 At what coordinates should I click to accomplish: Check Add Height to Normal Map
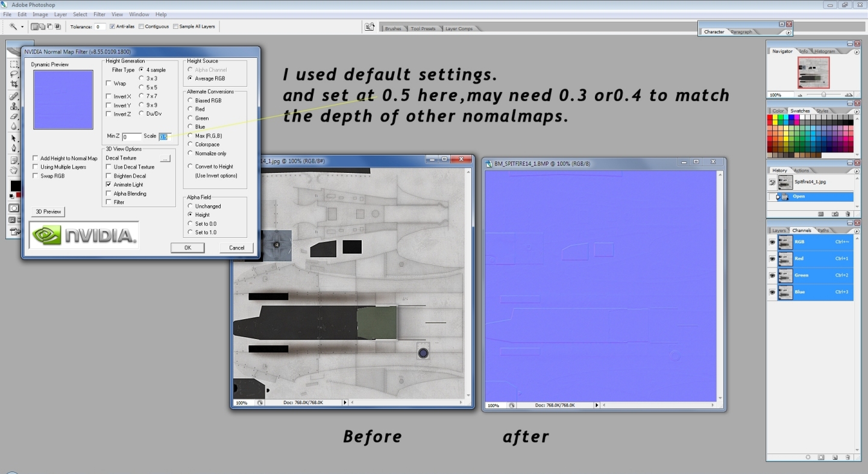35,158
